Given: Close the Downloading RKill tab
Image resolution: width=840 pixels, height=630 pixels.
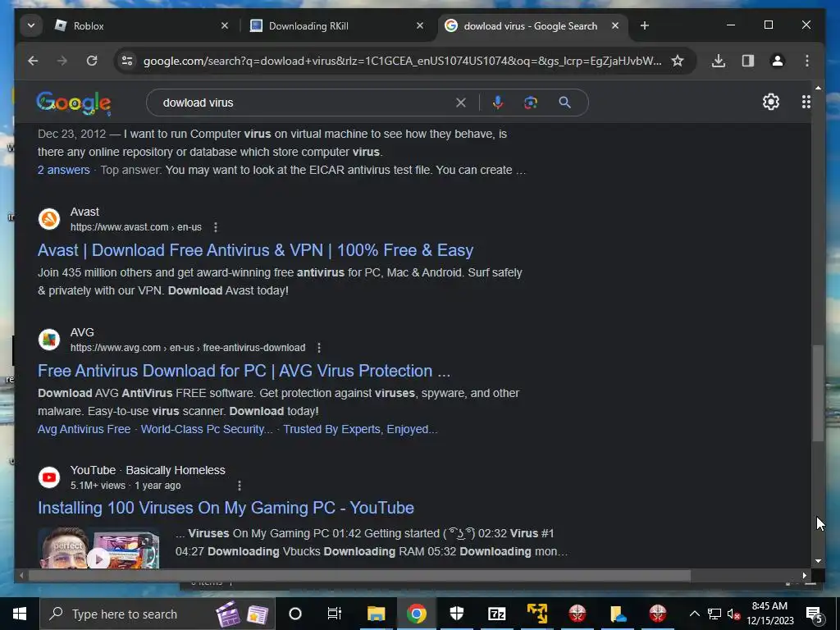Looking at the screenshot, I should [x=420, y=25].
